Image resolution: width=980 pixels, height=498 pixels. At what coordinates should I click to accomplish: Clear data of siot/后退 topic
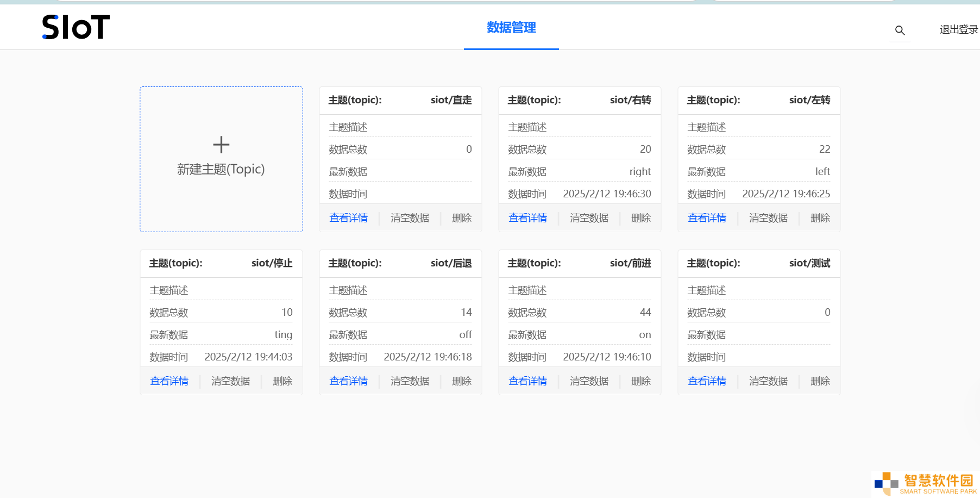(410, 381)
